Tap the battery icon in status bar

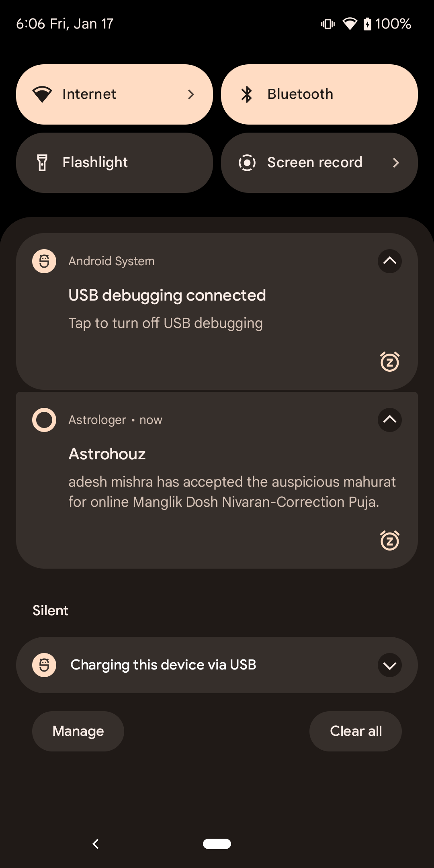(367, 24)
